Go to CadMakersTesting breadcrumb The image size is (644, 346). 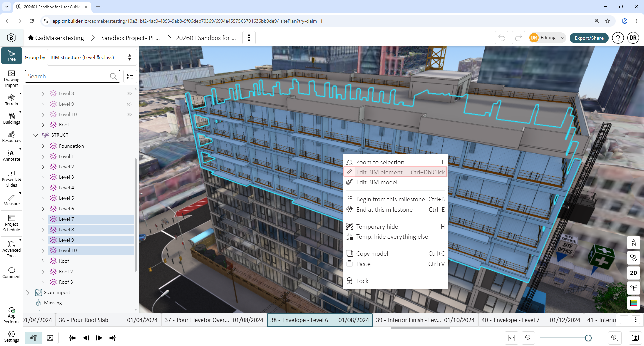[56, 38]
